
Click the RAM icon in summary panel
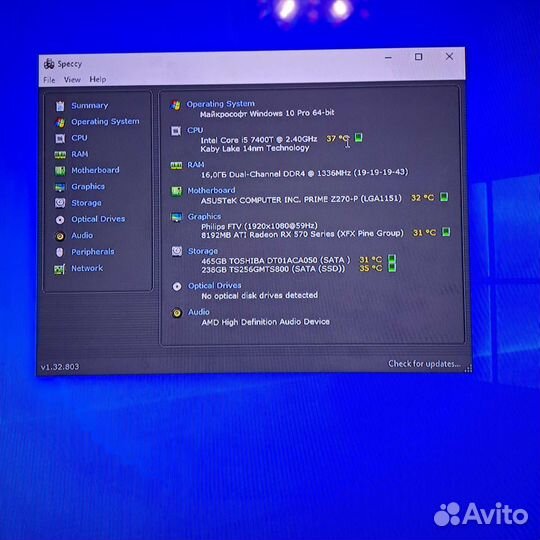176,166
